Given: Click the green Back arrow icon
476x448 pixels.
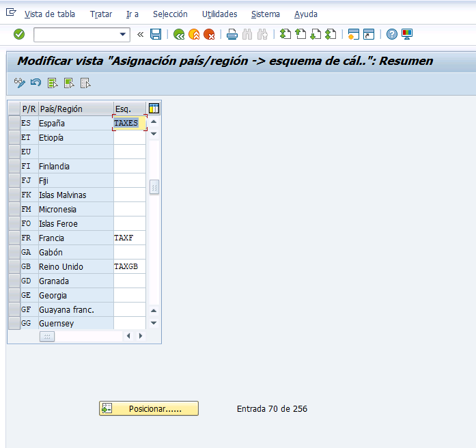Looking at the screenshot, I should 179,34.
